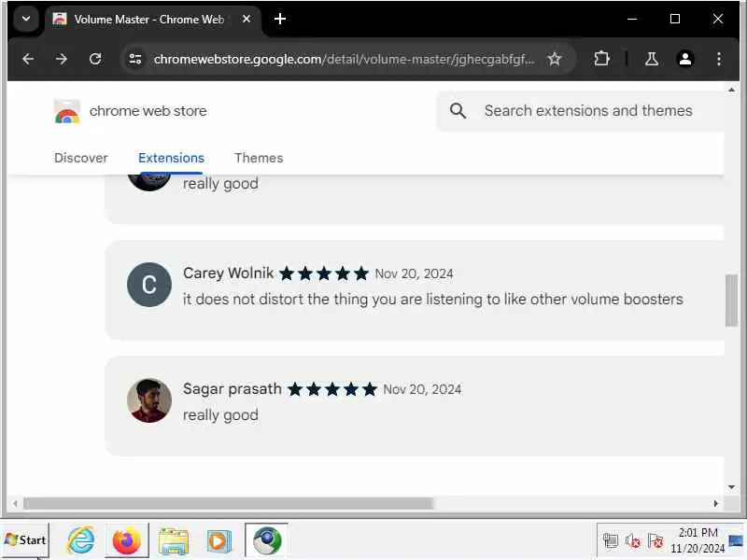Click the muted volume tray icon
The image size is (747, 560).
click(x=633, y=540)
